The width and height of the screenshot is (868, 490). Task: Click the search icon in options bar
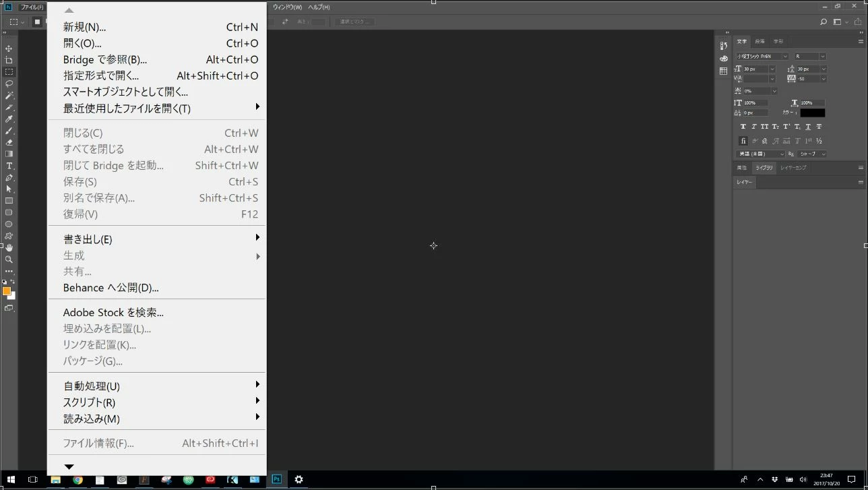823,22
